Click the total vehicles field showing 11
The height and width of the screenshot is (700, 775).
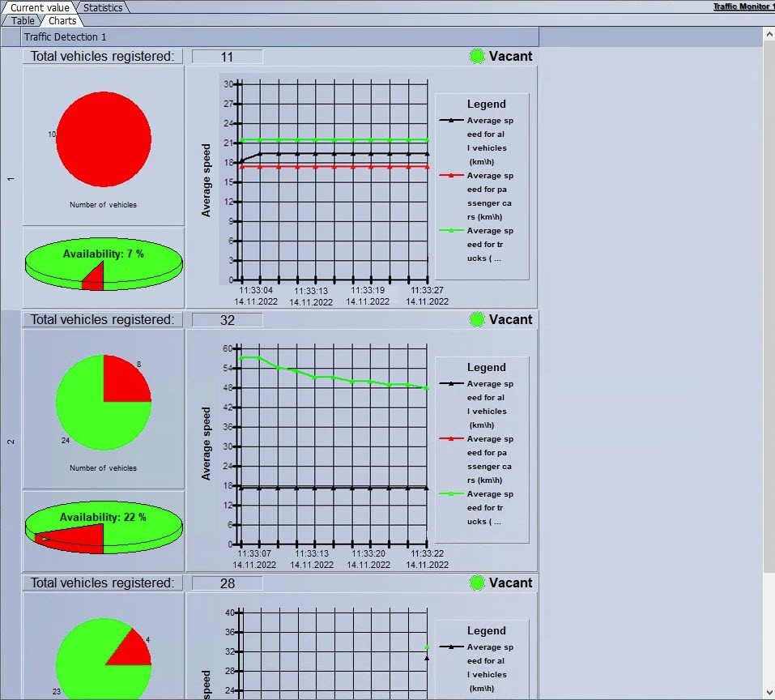[x=228, y=57]
